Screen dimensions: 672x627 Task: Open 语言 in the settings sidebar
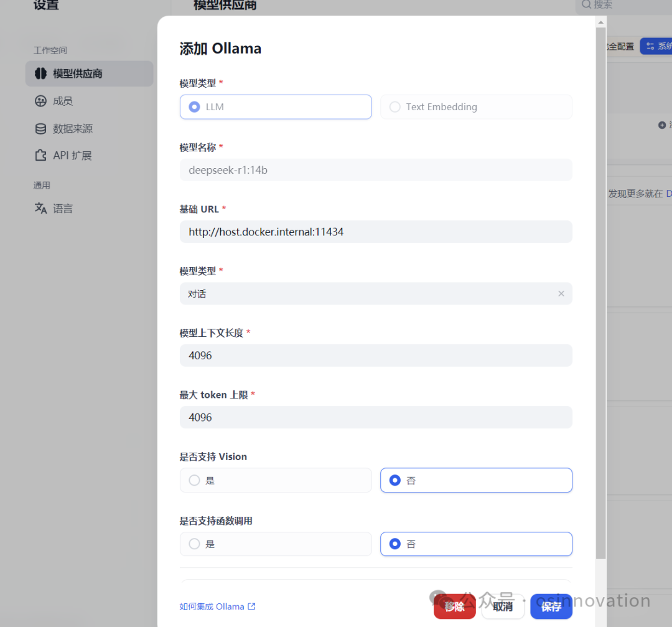(x=54, y=209)
